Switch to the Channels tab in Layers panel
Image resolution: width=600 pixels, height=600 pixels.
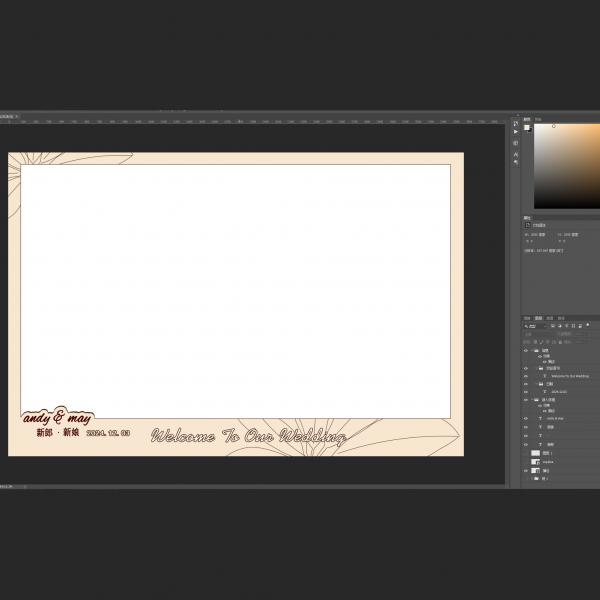(538, 318)
